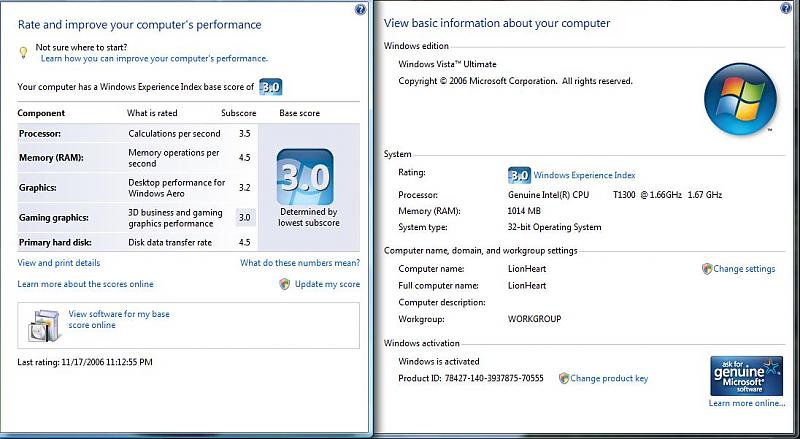The width and height of the screenshot is (800, 439).
Task: Open the 'Windows Experience Index' link
Action: (584, 174)
